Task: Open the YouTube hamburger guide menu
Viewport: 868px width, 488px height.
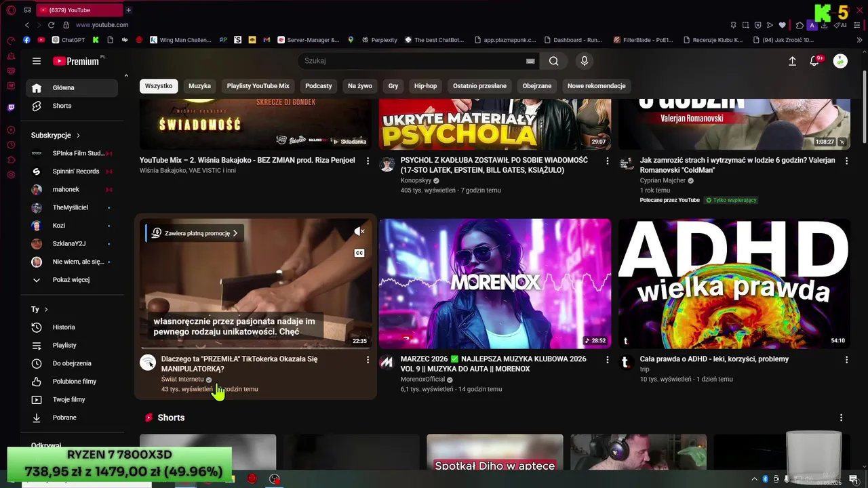Action: pyautogui.click(x=37, y=61)
